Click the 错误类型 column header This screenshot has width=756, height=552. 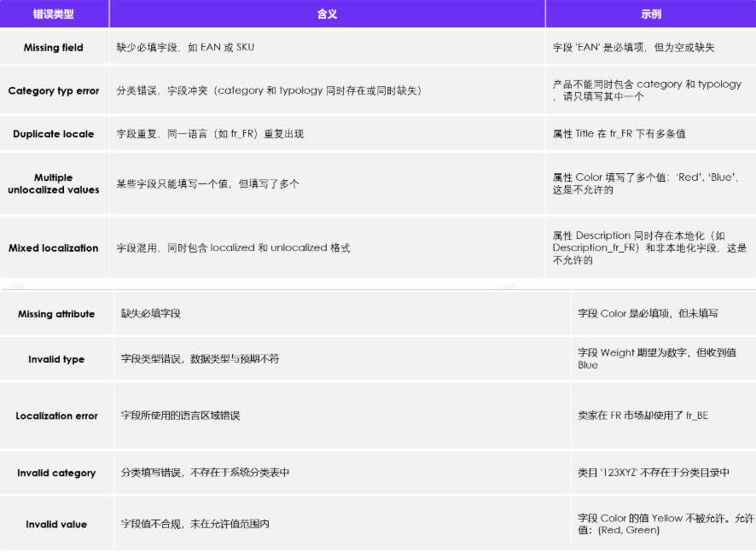[x=54, y=15]
